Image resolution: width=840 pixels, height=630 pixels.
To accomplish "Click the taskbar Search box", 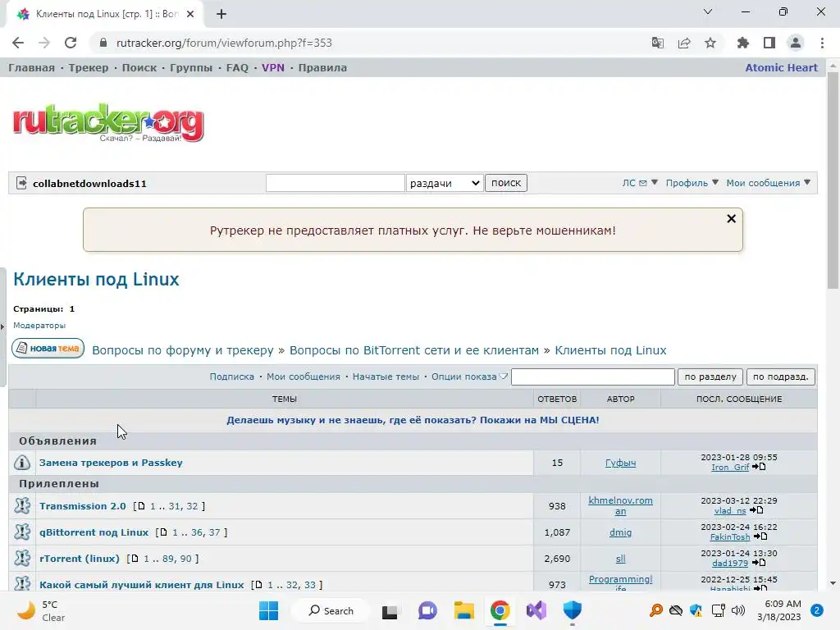I will coord(331,610).
